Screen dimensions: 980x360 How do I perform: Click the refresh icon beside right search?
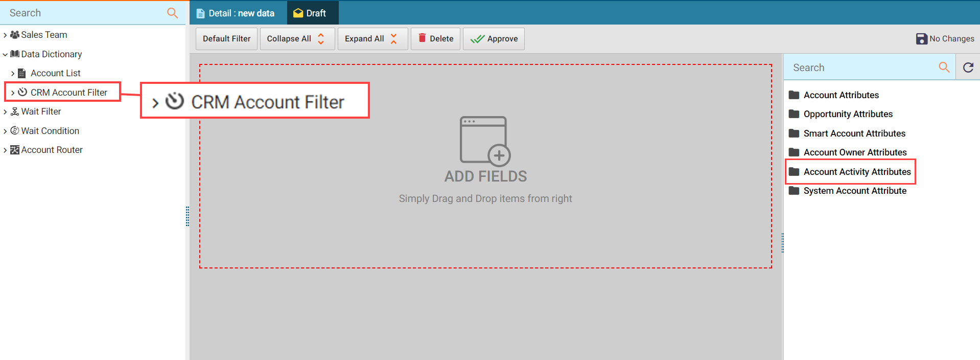tap(968, 67)
